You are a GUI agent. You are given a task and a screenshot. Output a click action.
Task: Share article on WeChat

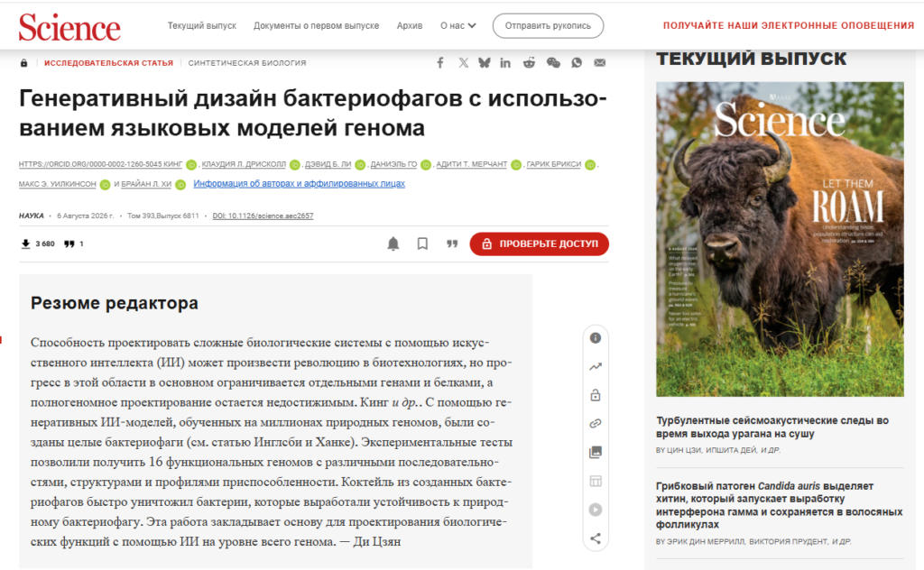coord(553,62)
